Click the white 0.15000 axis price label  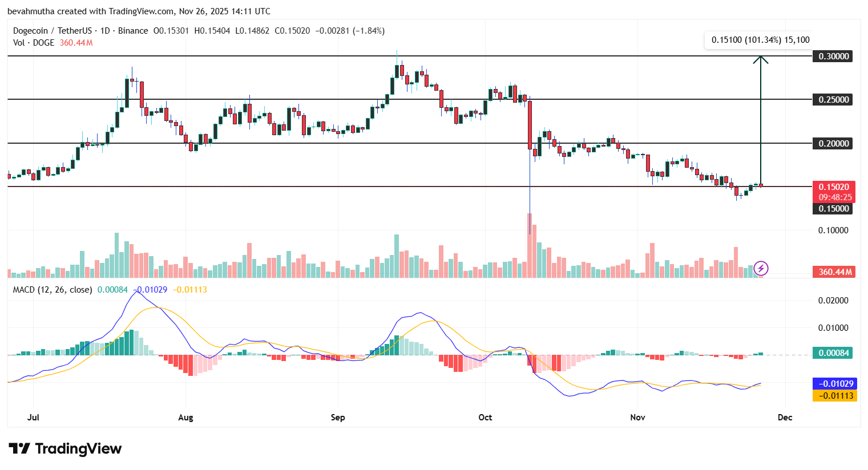click(833, 209)
